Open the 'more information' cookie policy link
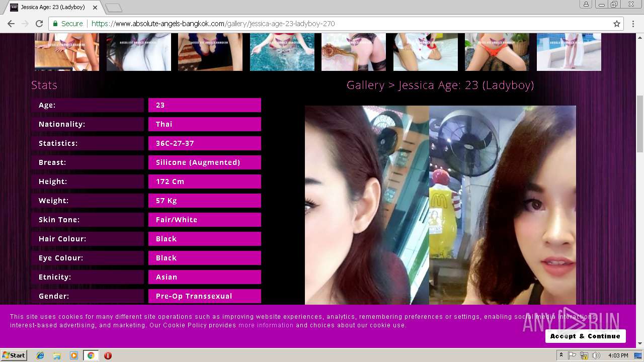The image size is (644, 362). [x=266, y=325]
